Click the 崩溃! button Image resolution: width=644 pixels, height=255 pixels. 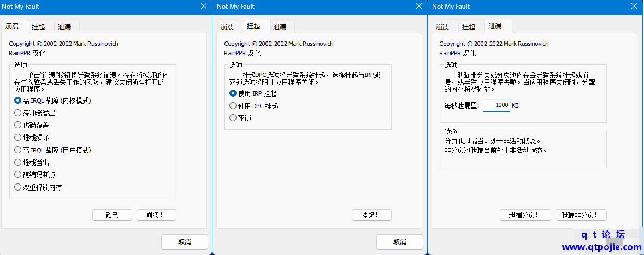click(x=156, y=215)
